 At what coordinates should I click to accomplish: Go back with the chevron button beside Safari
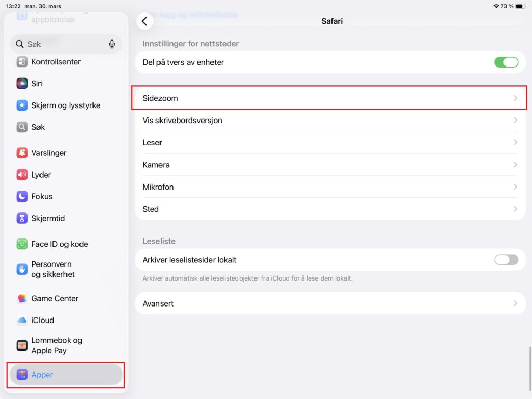(x=144, y=21)
